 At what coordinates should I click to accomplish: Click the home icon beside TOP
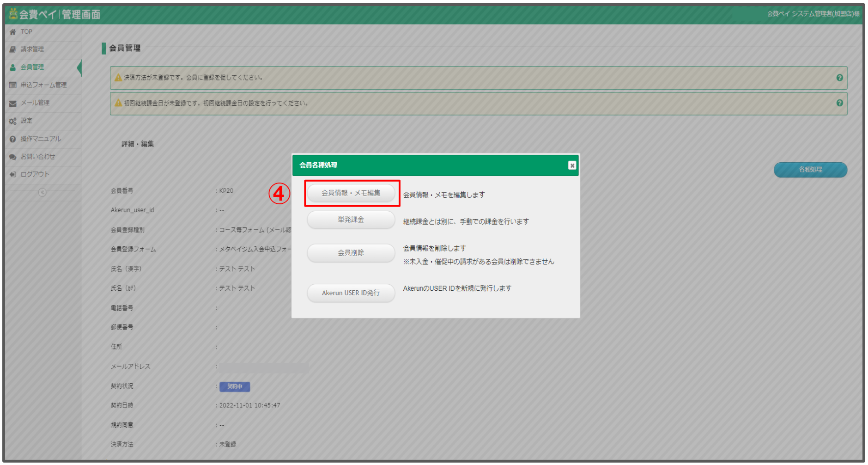point(13,32)
